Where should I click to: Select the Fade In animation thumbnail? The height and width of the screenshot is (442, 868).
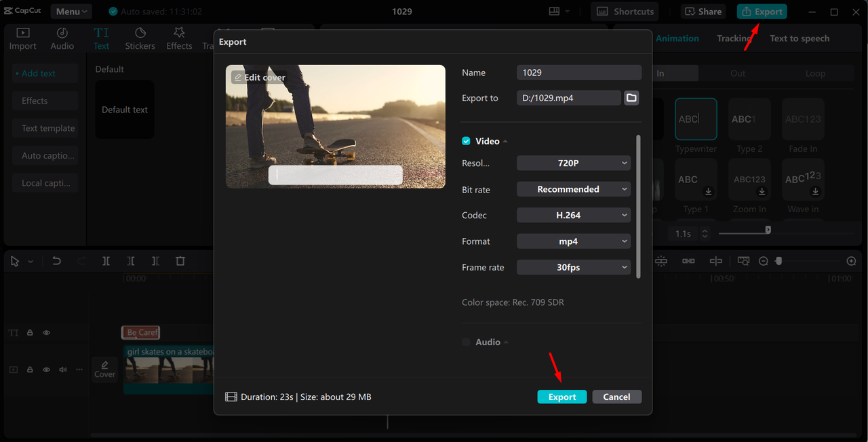tap(803, 119)
